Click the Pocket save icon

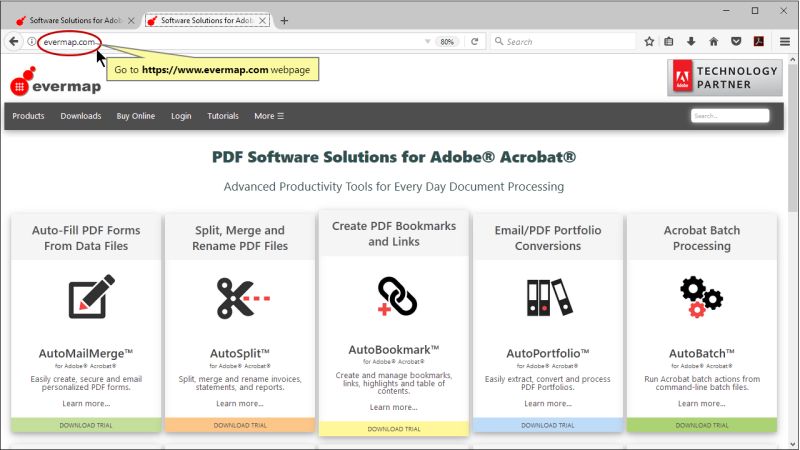click(736, 42)
